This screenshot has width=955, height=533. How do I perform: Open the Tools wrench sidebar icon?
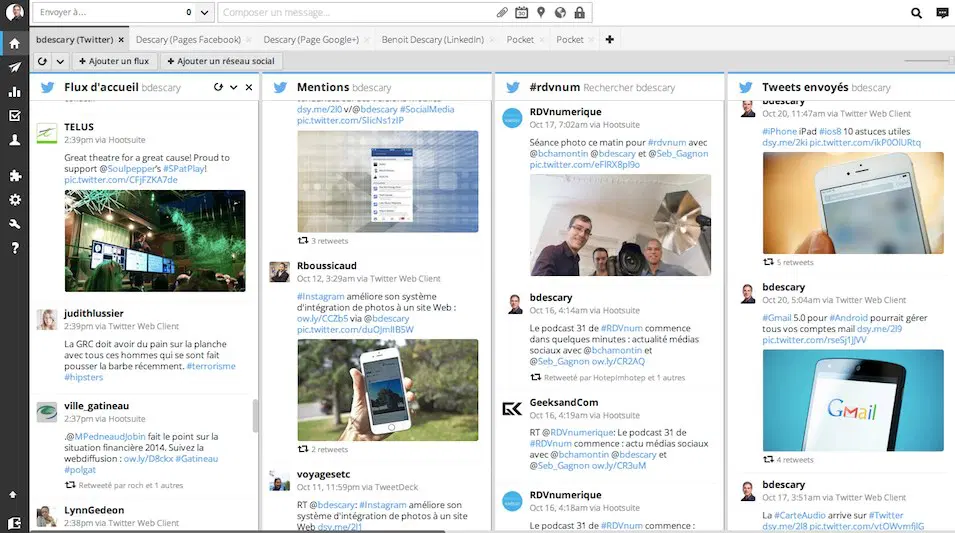(x=15, y=224)
